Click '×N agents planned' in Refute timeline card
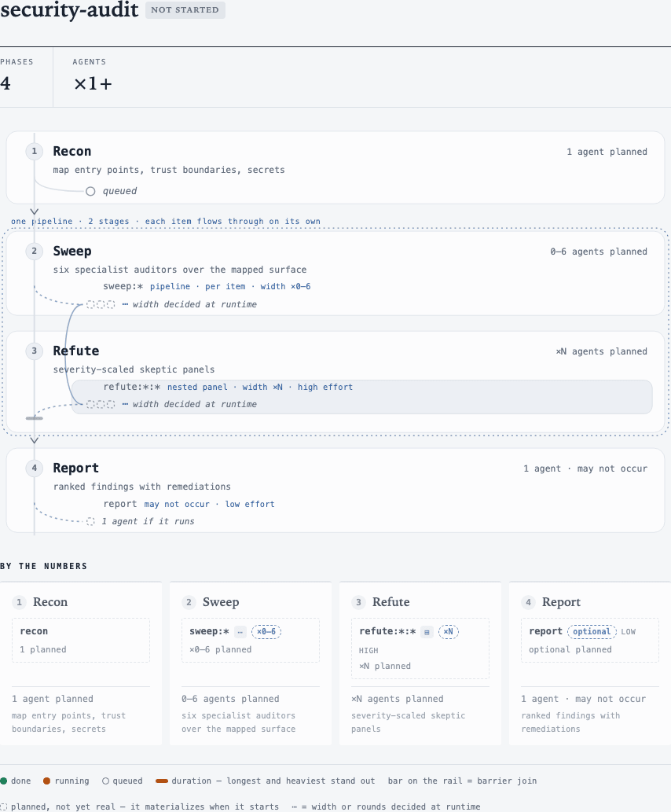This screenshot has height=812, width=671. 602,351
